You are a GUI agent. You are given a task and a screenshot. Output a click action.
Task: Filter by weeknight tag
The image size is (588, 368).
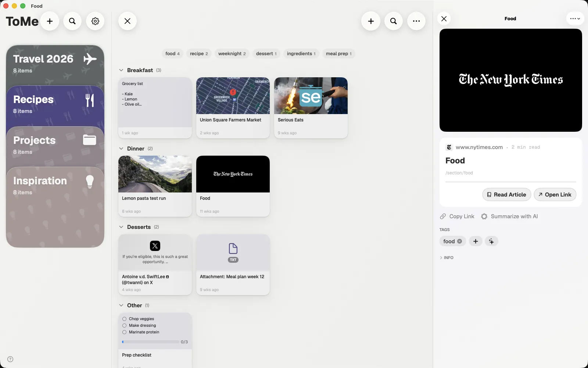[232, 54]
